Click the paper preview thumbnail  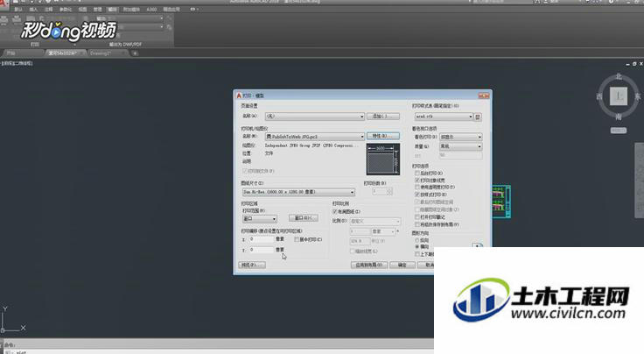click(x=382, y=159)
